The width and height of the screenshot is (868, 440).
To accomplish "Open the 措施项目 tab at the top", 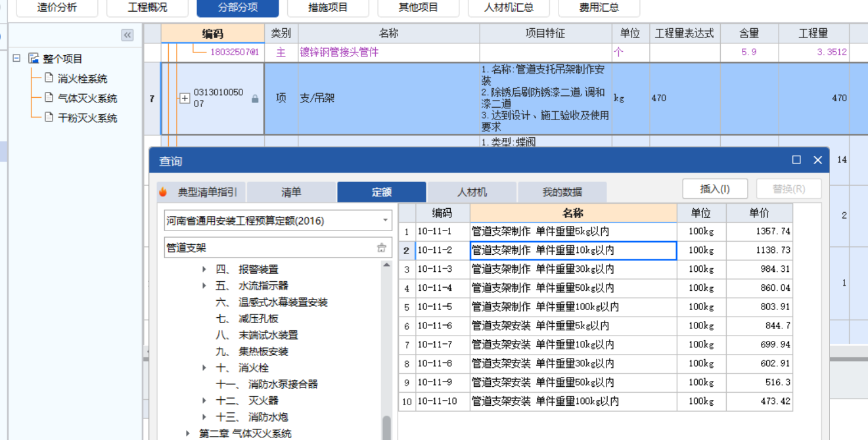I will pos(327,9).
